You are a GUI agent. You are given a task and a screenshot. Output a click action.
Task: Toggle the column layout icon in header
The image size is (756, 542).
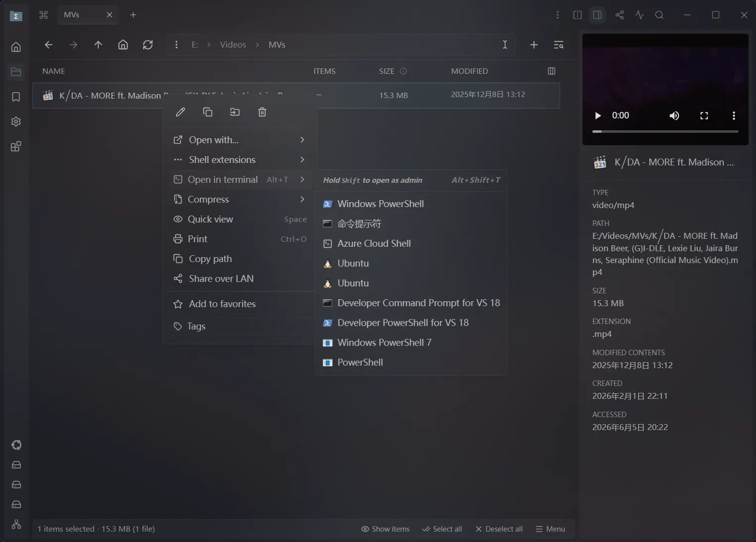(x=551, y=71)
